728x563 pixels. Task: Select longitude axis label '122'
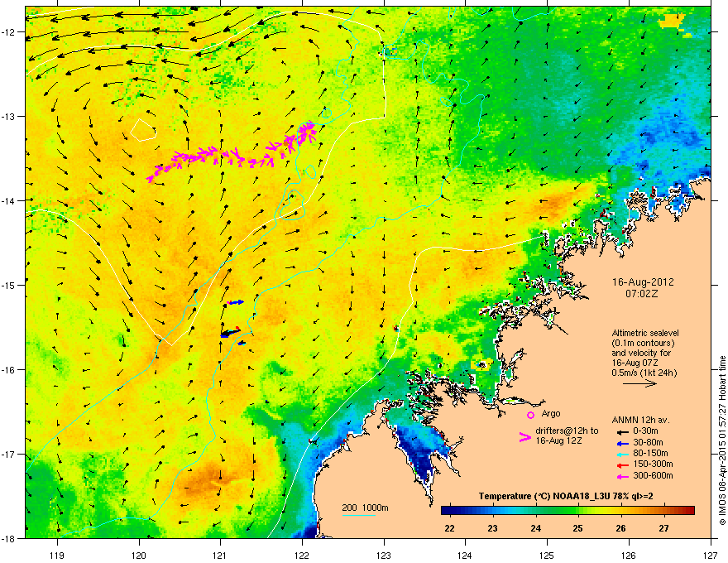tap(302, 555)
